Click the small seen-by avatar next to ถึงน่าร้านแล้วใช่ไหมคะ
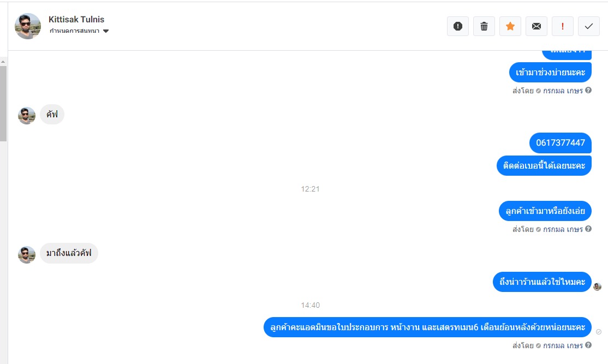 click(597, 287)
